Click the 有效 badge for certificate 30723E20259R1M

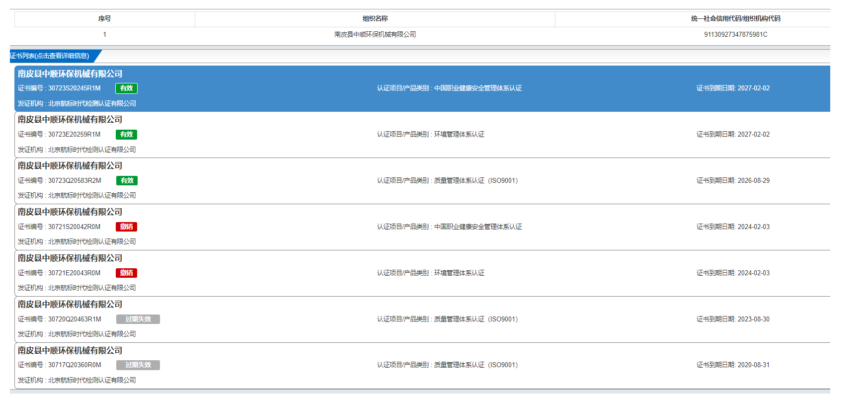point(126,134)
